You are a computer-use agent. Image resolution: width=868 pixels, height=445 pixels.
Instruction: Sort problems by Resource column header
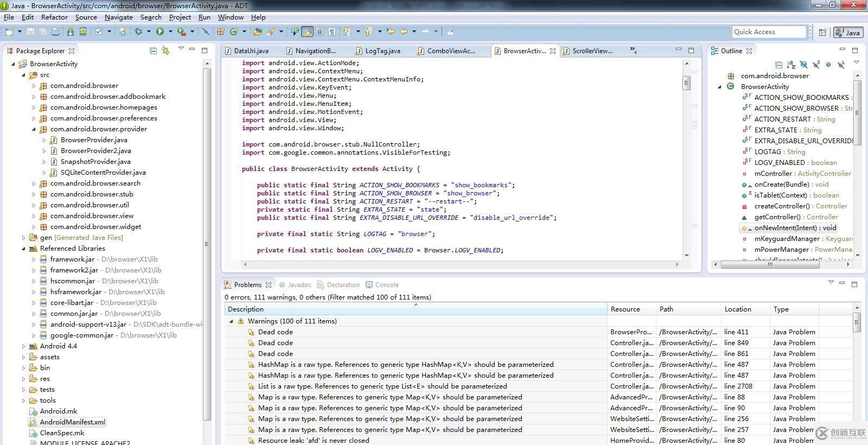coord(631,309)
